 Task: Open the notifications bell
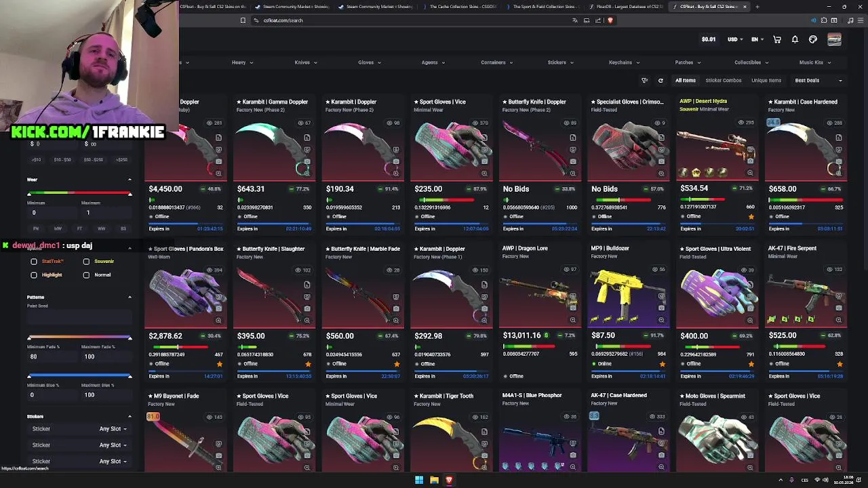[795, 39]
